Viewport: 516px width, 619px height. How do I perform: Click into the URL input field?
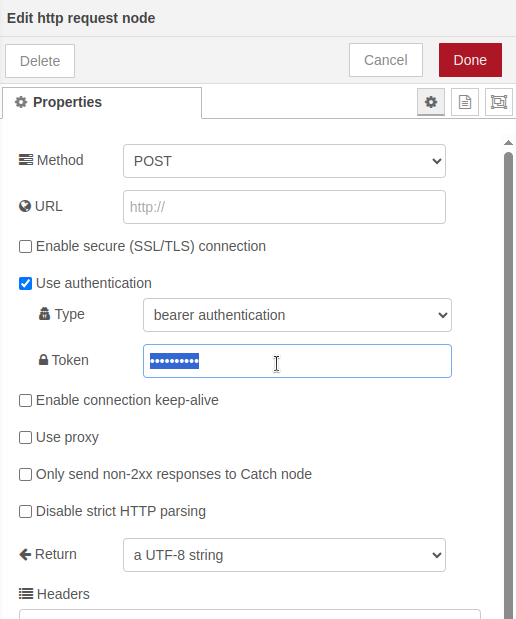[284, 207]
